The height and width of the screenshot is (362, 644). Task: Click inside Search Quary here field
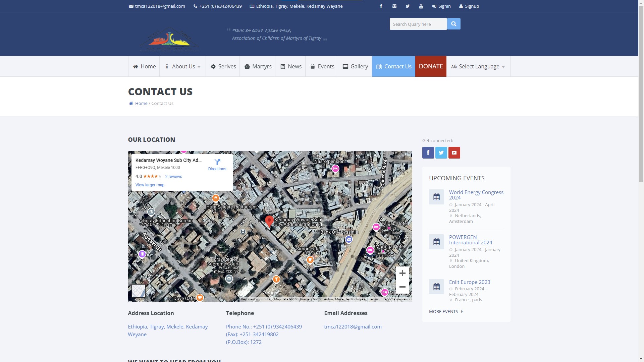[x=418, y=24]
